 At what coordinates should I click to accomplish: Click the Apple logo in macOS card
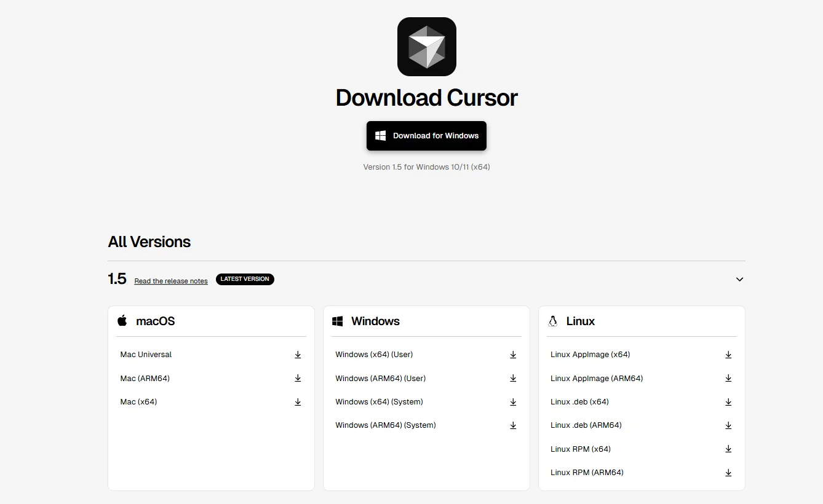(x=122, y=320)
